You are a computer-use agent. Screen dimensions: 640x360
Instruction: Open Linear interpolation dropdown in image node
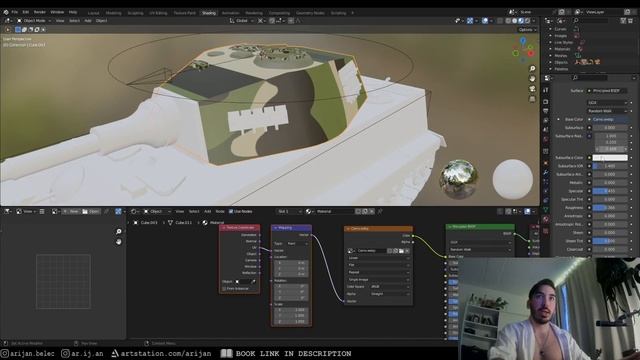(x=378, y=258)
